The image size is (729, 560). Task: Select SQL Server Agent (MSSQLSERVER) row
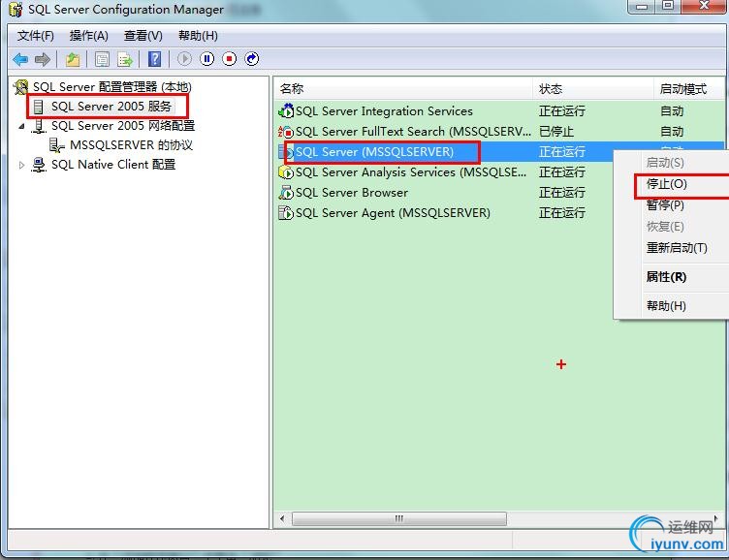(x=444, y=213)
